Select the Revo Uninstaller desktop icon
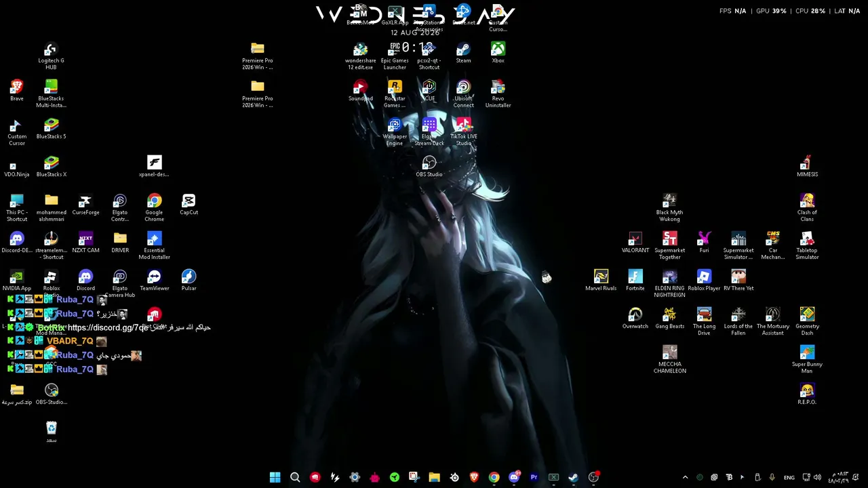868x488 pixels. [498, 94]
